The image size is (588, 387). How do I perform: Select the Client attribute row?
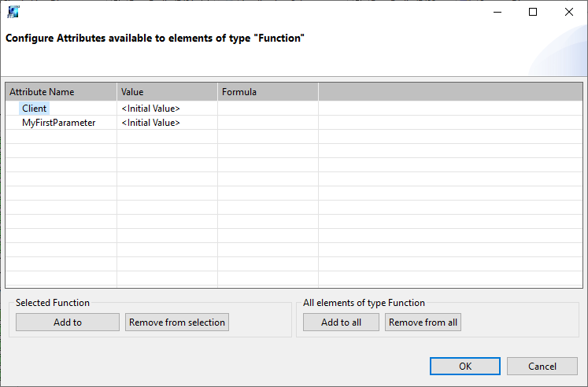click(x=34, y=109)
